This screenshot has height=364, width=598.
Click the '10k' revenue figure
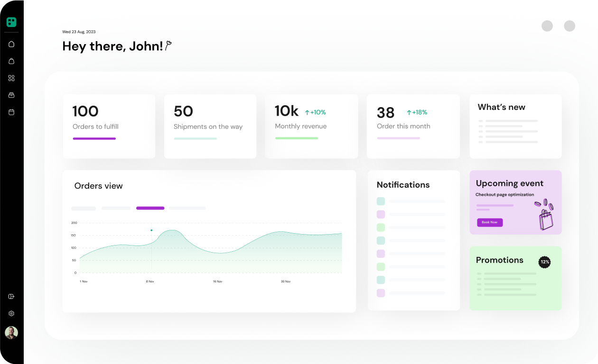tap(286, 111)
